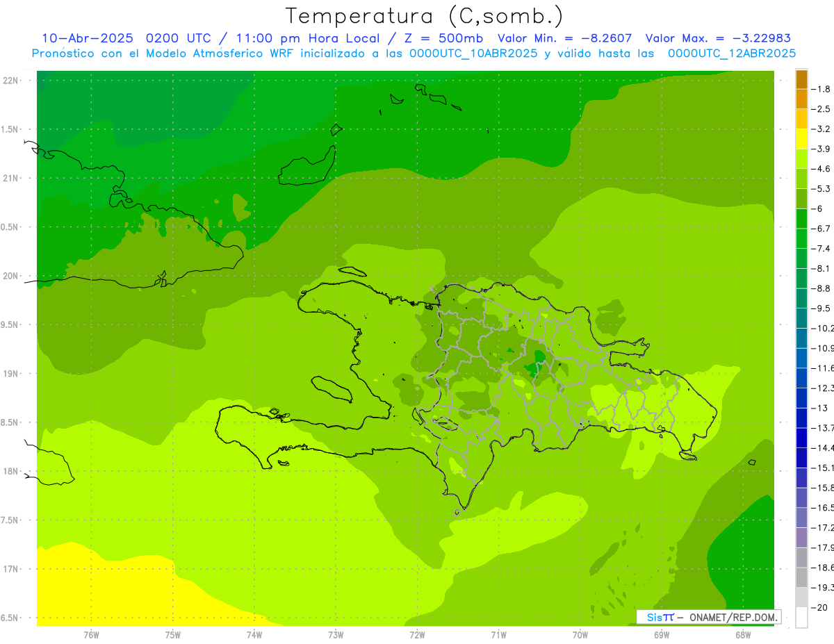Viewport: 834px width, 644px height.
Task: Click the "-5.3" color bar label
Action: point(821,189)
